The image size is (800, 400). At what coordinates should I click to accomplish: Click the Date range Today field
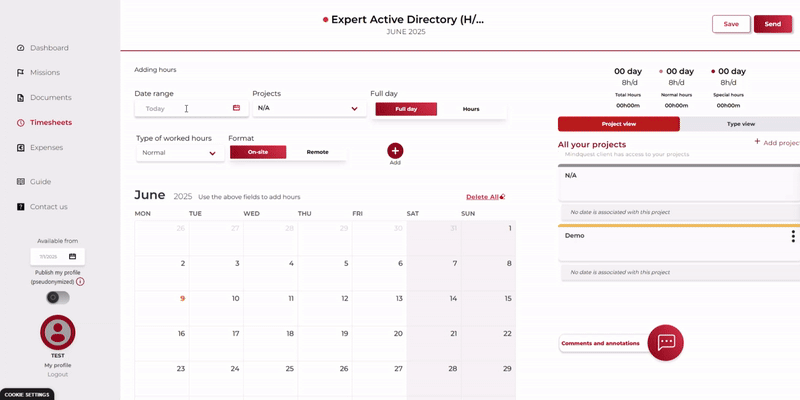tap(191, 108)
